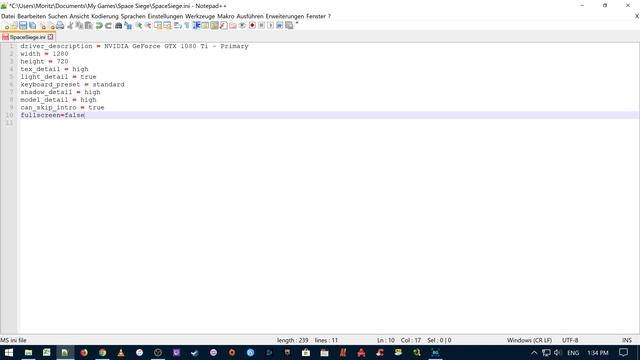Click the 'can_skip_intro = true' line
Screen dimensions: 640x360
click(x=62, y=108)
